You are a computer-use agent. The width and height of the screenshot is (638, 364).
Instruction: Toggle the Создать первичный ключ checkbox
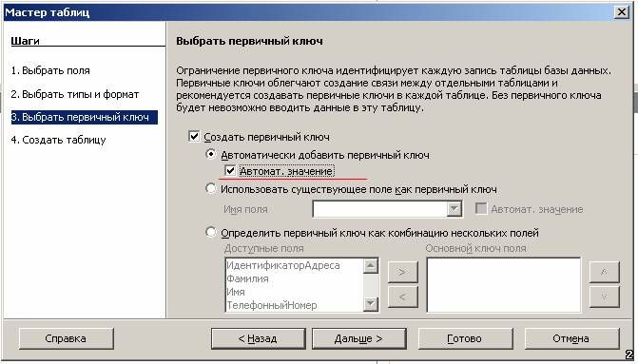tap(194, 136)
